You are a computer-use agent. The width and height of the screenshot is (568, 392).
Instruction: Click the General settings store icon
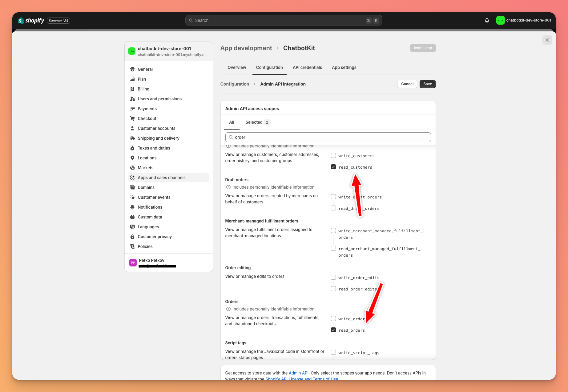click(x=132, y=69)
